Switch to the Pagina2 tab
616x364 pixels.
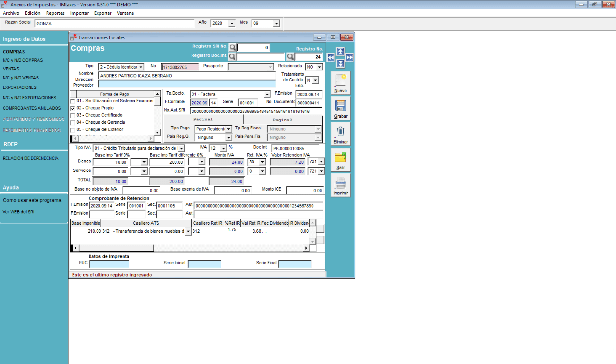pyautogui.click(x=282, y=120)
